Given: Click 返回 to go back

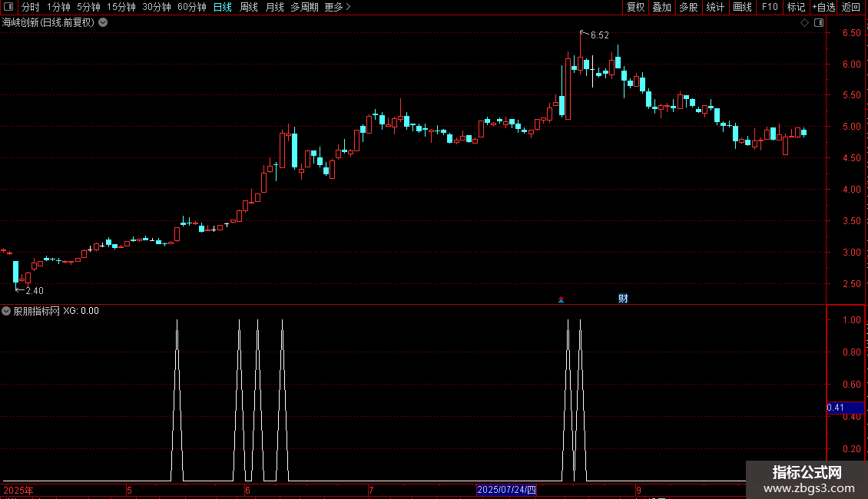Looking at the screenshot, I should click(x=851, y=7).
